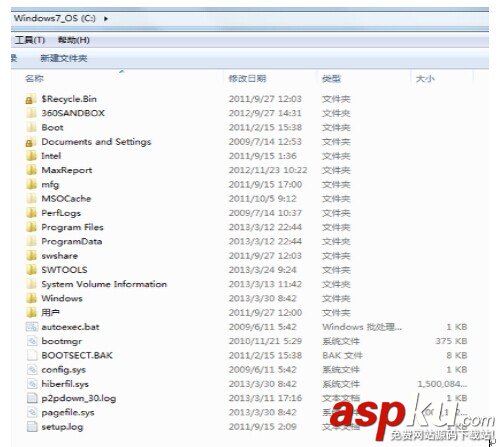
Task: Click the MaxReport folder icon
Action: [x=31, y=170]
